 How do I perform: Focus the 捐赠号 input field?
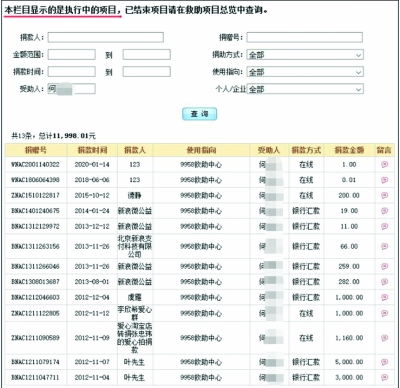click(x=305, y=37)
